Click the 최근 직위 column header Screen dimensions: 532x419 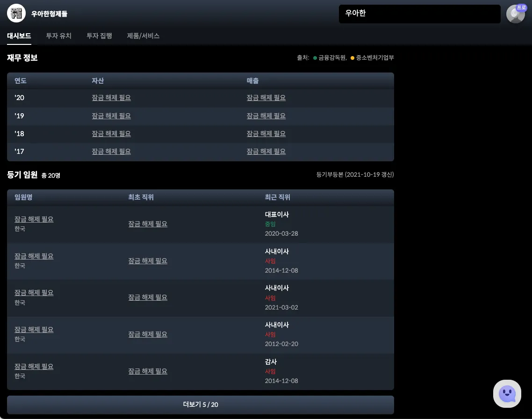278,197
